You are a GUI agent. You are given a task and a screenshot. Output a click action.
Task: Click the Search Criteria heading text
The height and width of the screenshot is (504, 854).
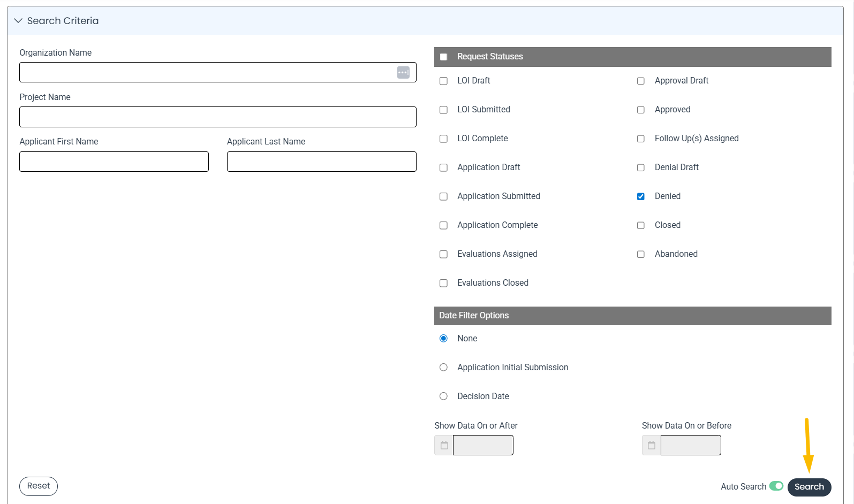63,21
